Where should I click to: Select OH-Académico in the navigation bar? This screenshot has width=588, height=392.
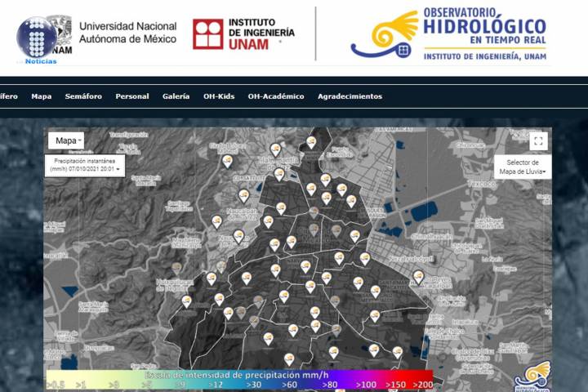click(x=276, y=96)
